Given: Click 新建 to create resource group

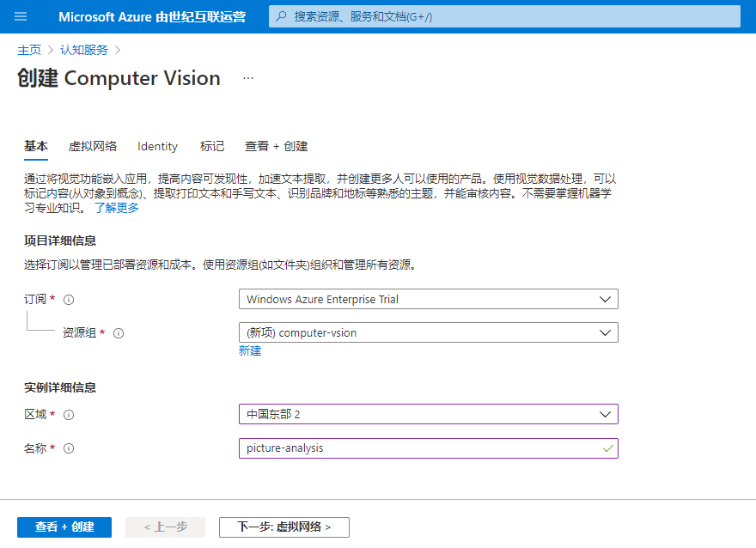Looking at the screenshot, I should pos(250,350).
